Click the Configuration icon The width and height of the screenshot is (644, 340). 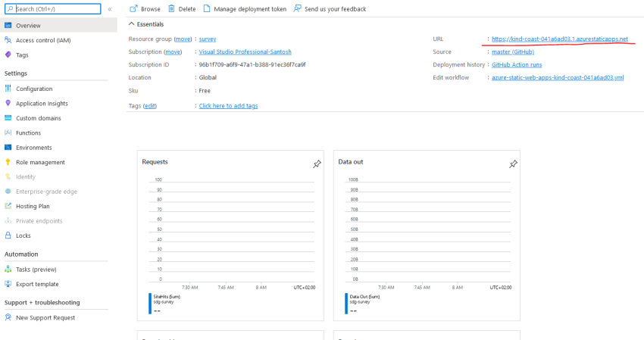tap(8, 89)
